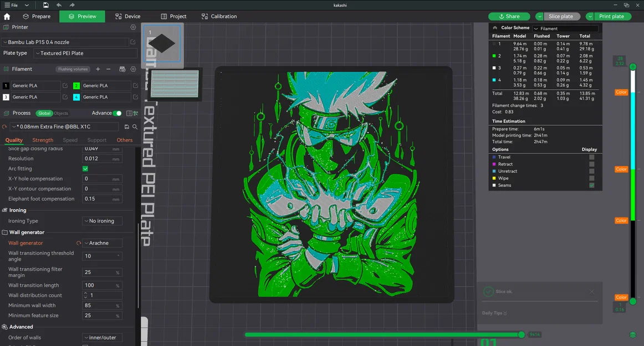
Task: Remove a filament with minus icon
Action: [108, 69]
